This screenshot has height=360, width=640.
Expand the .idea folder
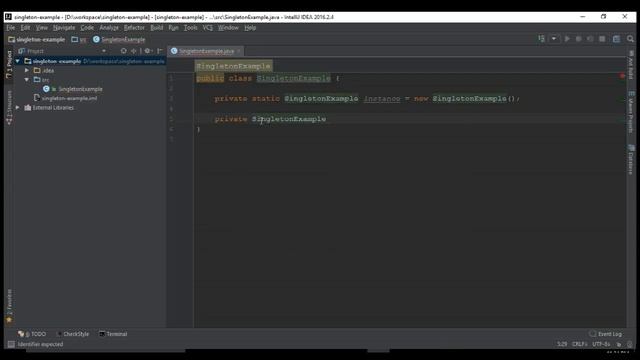[x=27, y=70]
